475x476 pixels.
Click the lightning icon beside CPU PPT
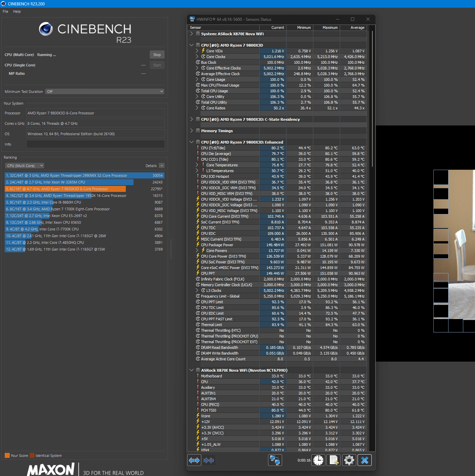(x=198, y=273)
